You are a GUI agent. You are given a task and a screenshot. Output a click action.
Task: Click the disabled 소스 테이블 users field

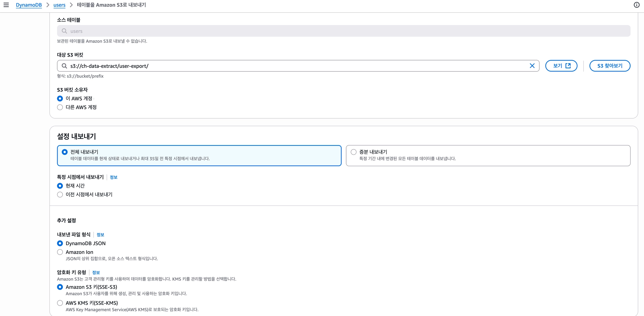coord(344,31)
